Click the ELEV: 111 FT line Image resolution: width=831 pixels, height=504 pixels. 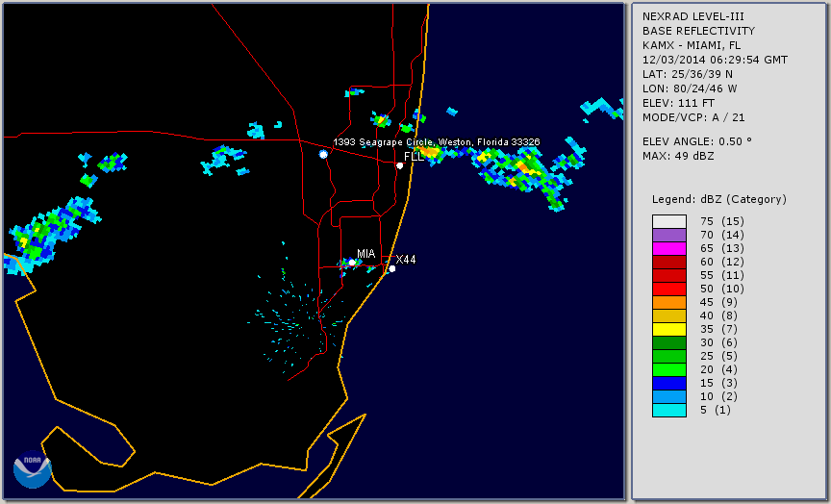(678, 103)
